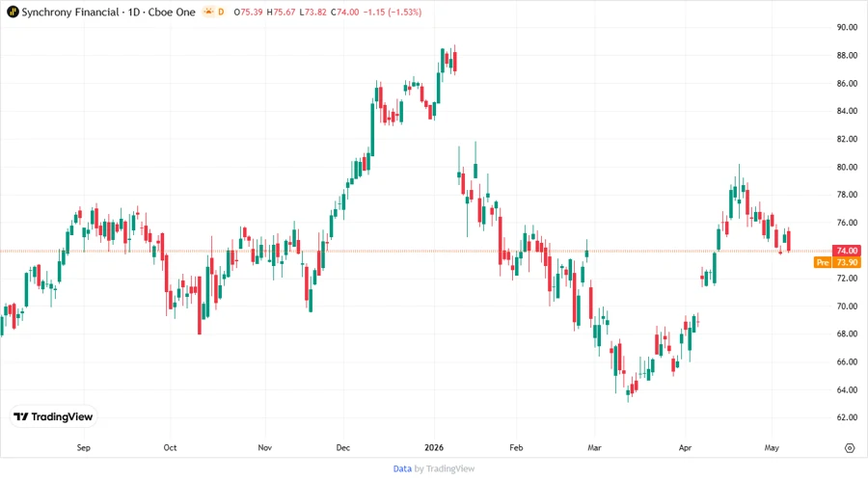Click the 'by TradingView' attribution text

(445, 469)
